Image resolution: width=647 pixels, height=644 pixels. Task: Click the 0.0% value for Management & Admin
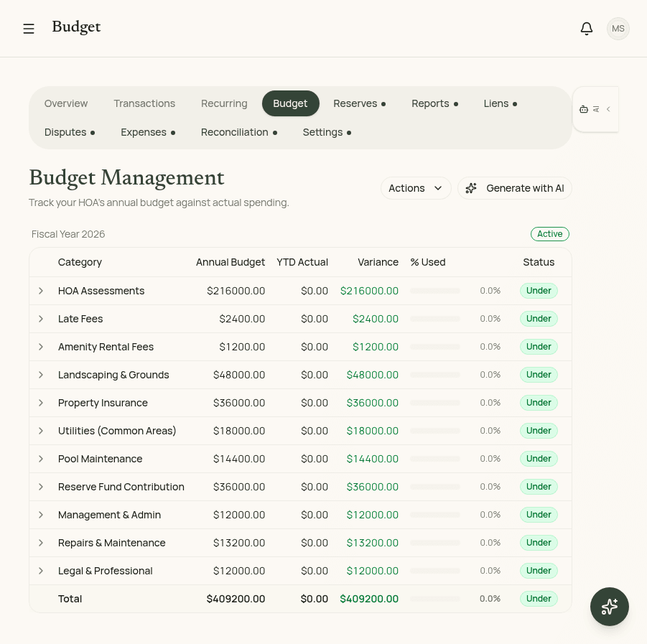click(490, 515)
